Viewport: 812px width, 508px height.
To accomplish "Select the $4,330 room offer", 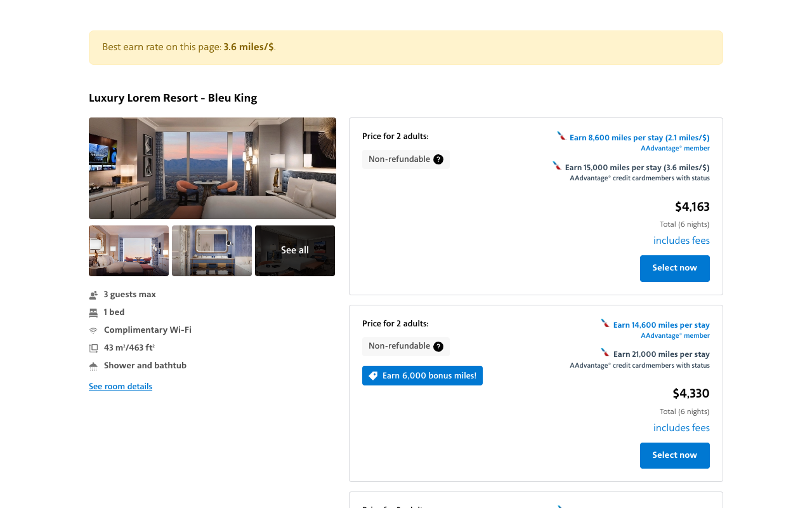I will pyautogui.click(x=675, y=456).
